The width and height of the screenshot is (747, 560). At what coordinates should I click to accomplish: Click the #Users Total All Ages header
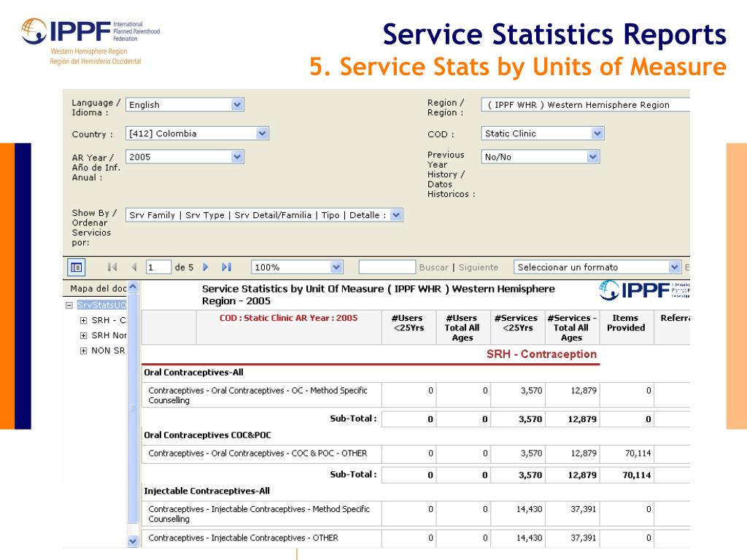(463, 327)
